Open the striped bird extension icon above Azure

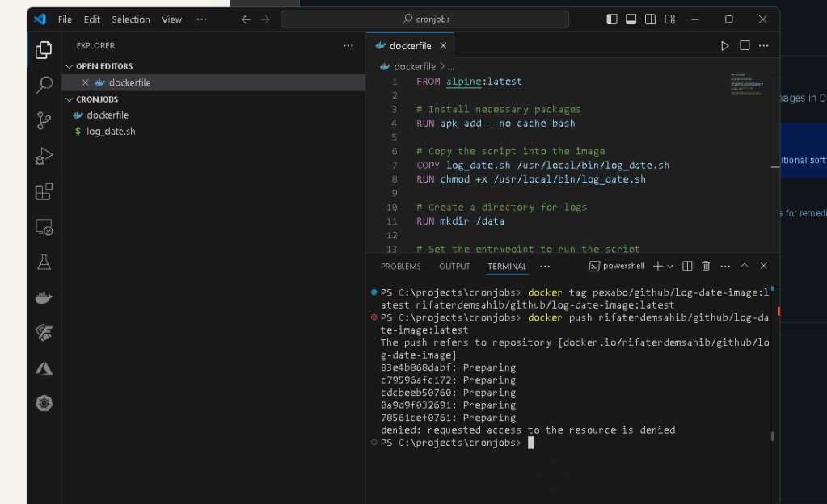(x=44, y=333)
